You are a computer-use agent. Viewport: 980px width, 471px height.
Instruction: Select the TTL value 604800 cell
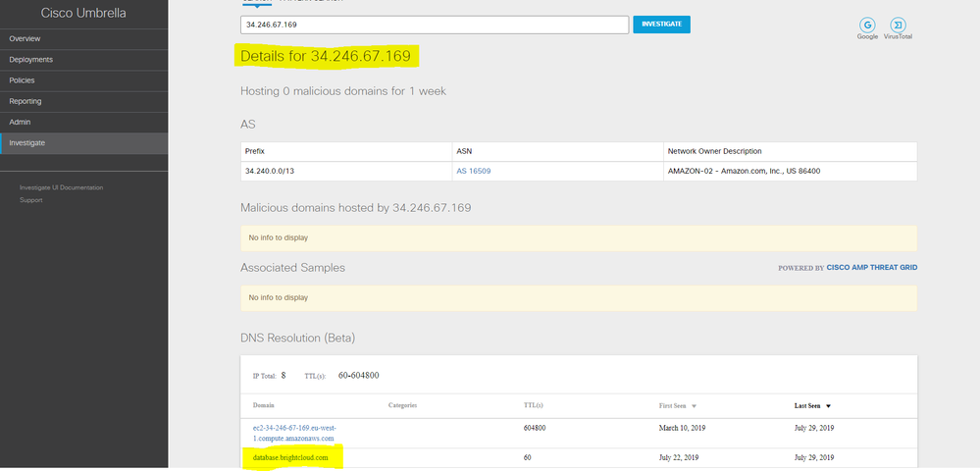[x=537, y=429]
